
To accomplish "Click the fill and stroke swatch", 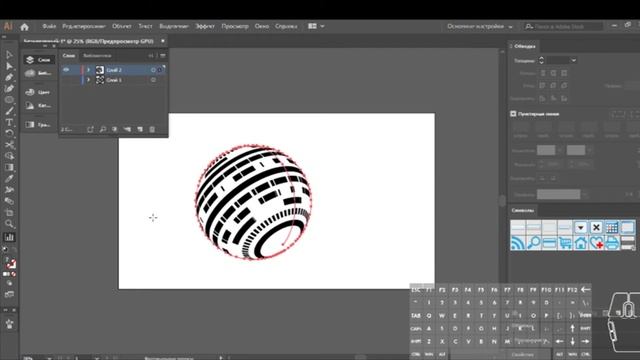I will pyautogui.click(x=11, y=263).
